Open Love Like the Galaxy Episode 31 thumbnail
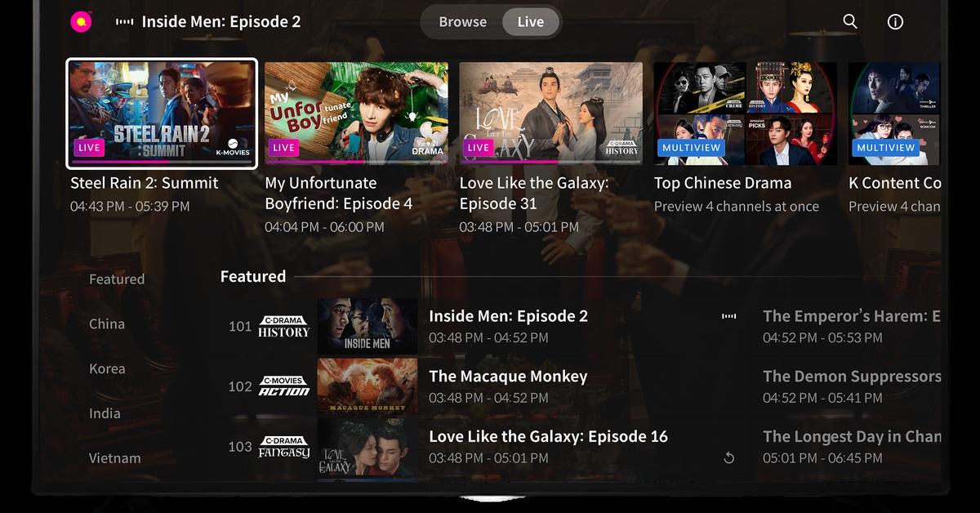This screenshot has width=980, height=513. point(550,114)
